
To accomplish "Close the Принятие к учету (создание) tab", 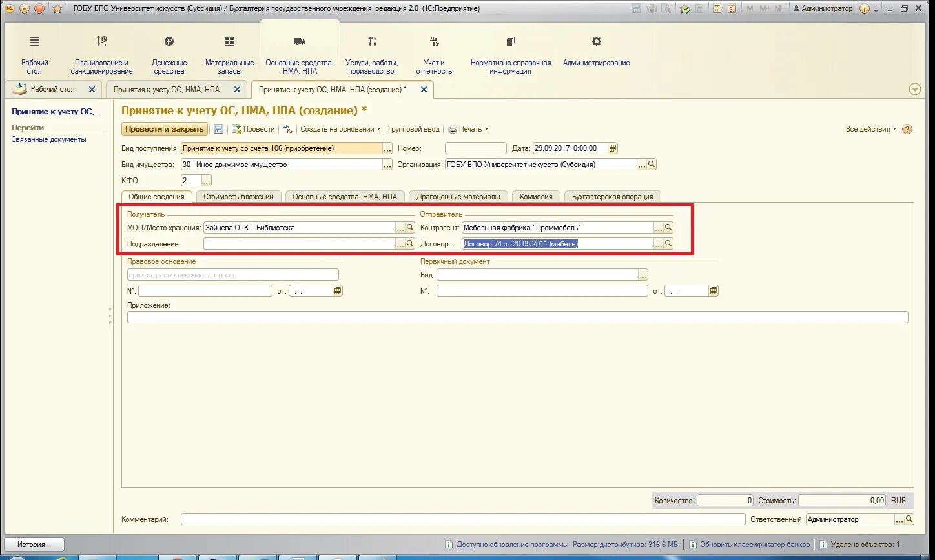I will 424,90.
